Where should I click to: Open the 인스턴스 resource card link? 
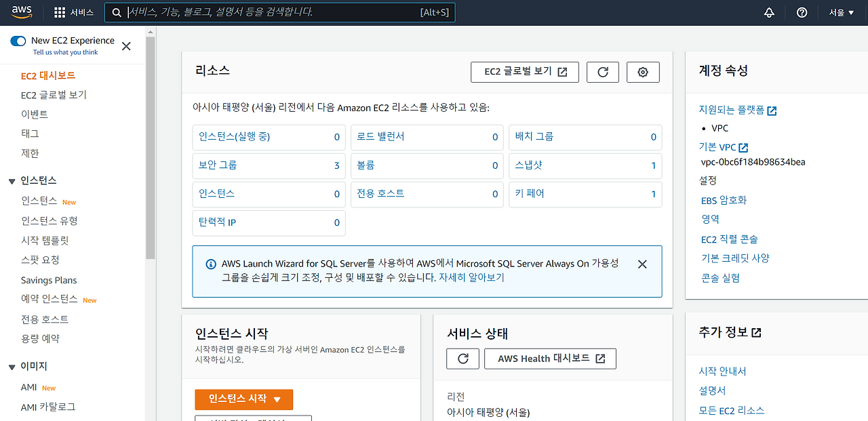point(216,194)
